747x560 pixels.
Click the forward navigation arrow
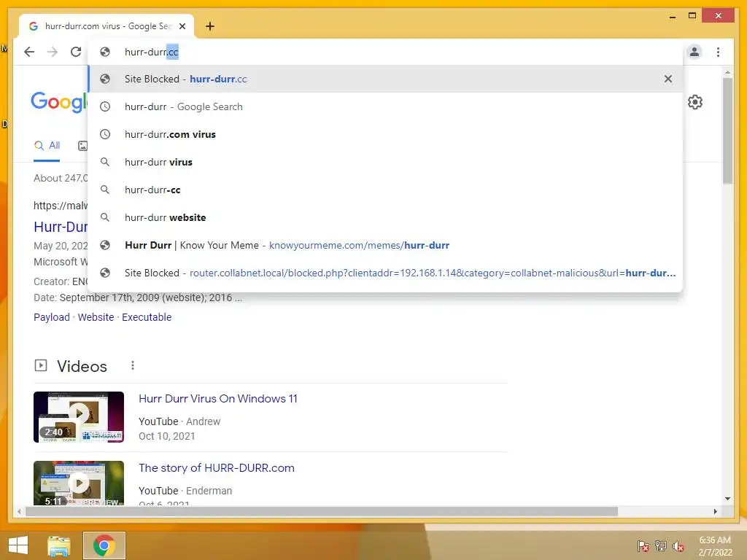point(53,52)
